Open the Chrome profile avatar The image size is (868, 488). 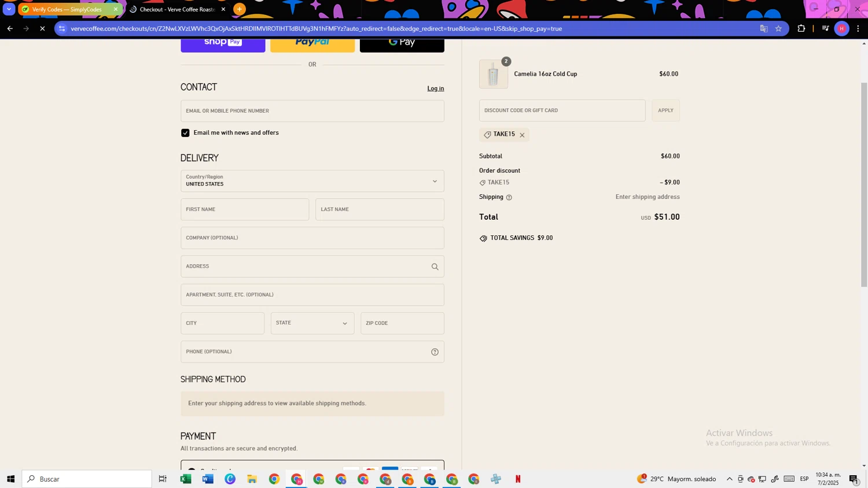click(842, 28)
